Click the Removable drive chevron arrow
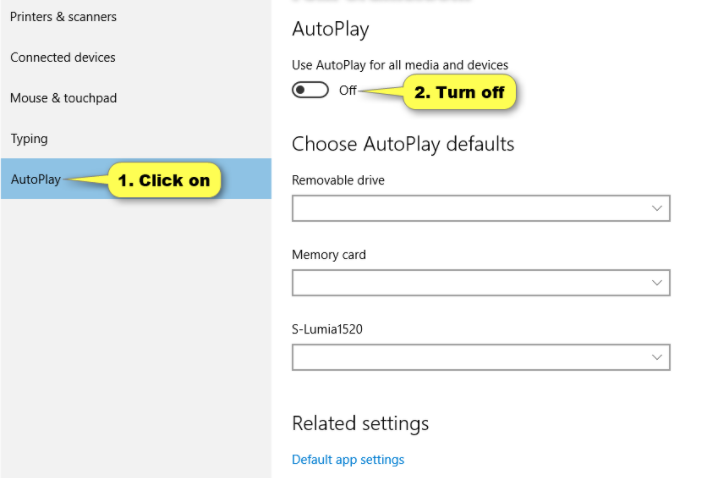The image size is (723, 478). pos(657,208)
